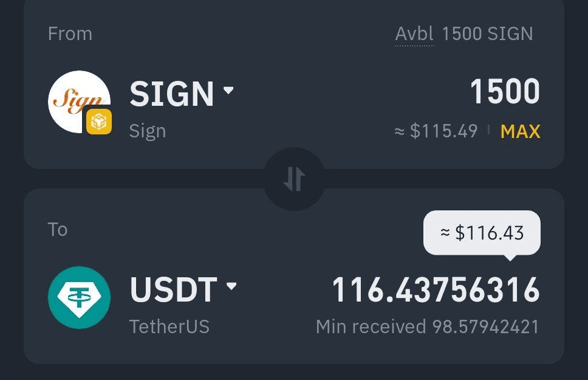Tap the TetherUS token name
Image resolution: width=588 pixels, height=380 pixels.
tap(169, 326)
